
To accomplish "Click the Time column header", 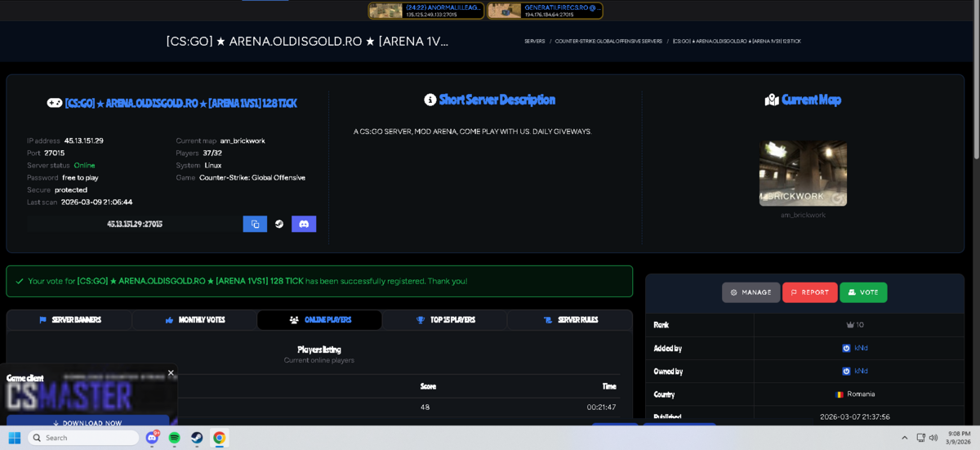I will click(609, 386).
